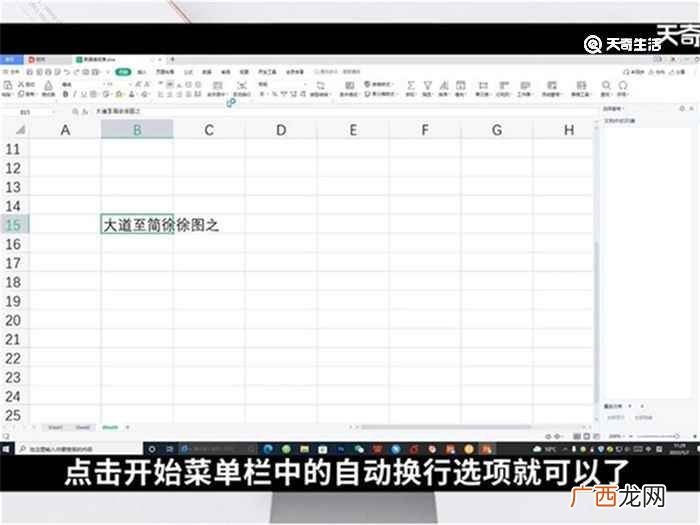The image size is (700, 525).
Task: Click the insert function fx icon
Action: [85, 112]
